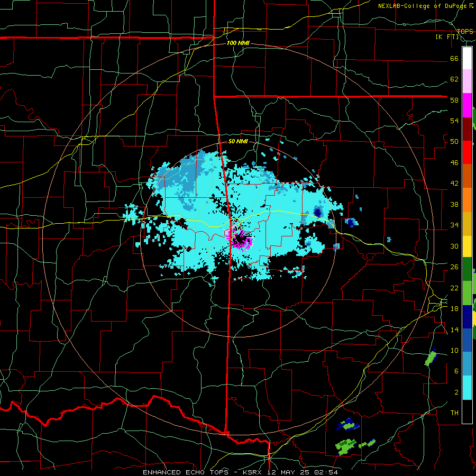Select the navy blue legend swatch

pyautogui.click(x=467, y=317)
